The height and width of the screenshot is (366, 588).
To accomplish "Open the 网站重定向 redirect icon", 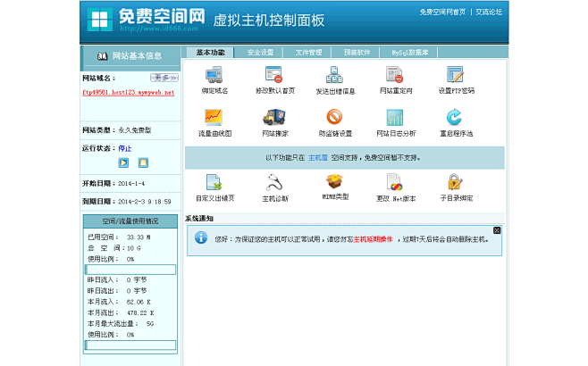I will [395, 76].
